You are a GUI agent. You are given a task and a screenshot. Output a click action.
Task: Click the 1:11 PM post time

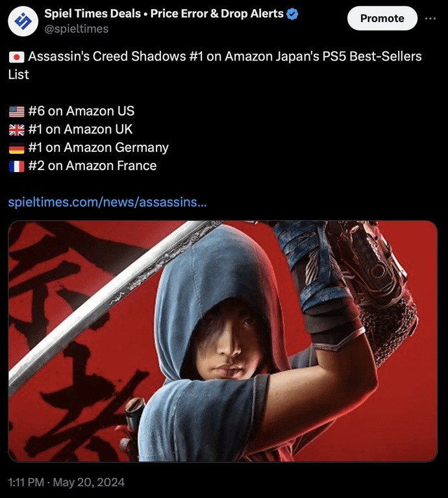coord(26,482)
